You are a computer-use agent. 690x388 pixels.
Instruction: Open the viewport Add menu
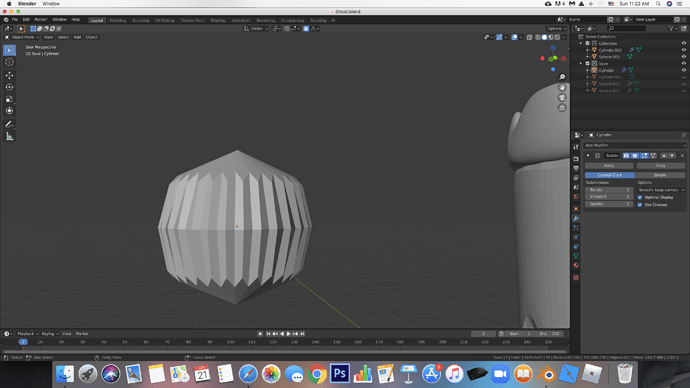tap(77, 37)
